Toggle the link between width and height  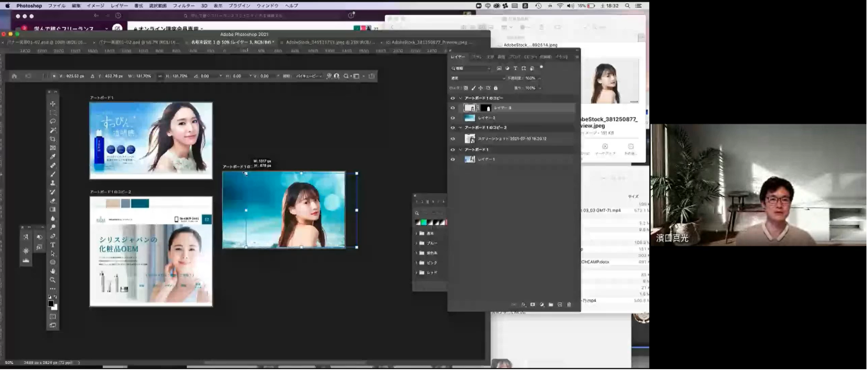click(x=160, y=76)
